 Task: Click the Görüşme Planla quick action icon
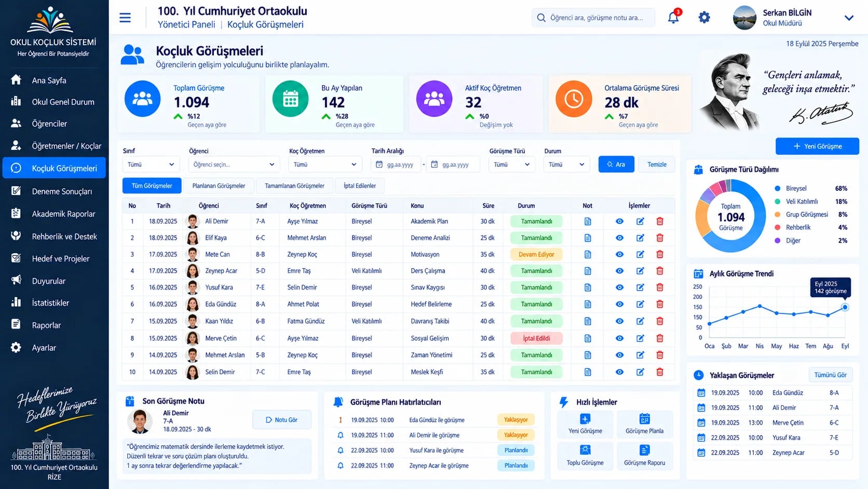(x=644, y=419)
